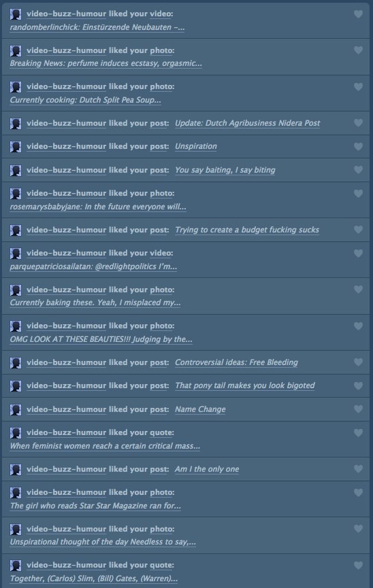Click heart icon beside Unspiration post notification
Screen dimensions: 373x588
point(358,147)
